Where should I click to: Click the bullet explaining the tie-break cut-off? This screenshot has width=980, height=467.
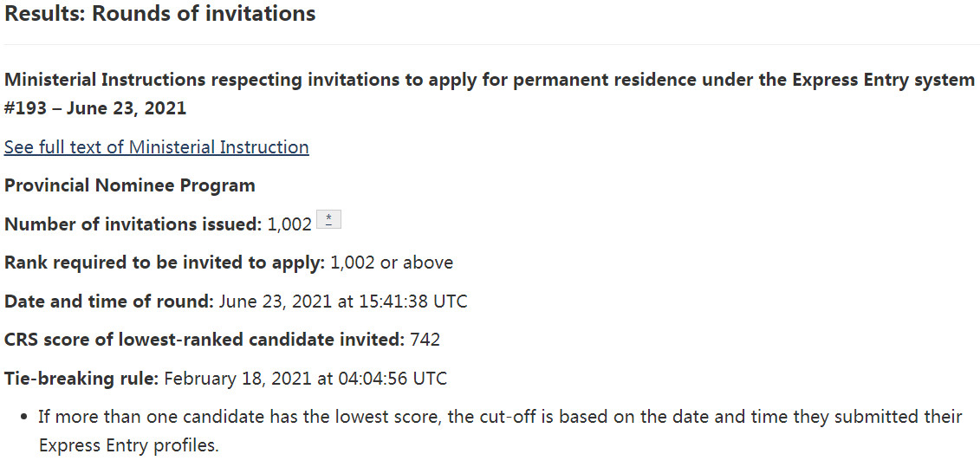[x=499, y=417]
